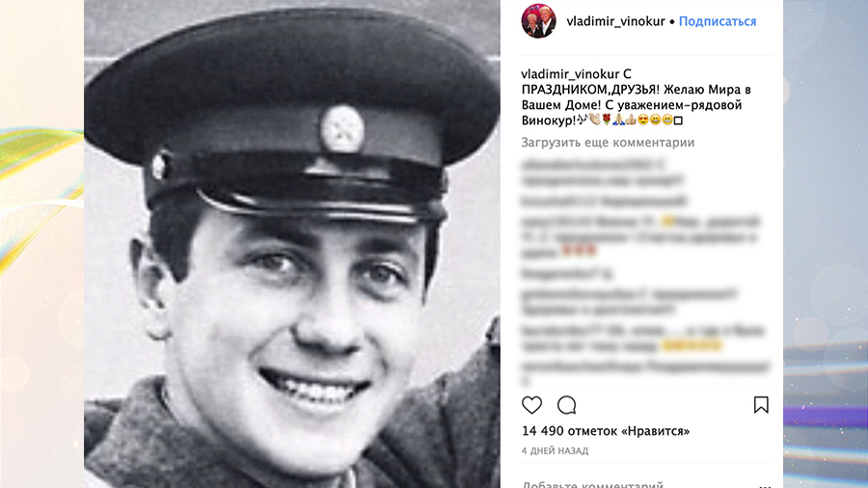Click the second blurred comment's username

coord(559,201)
